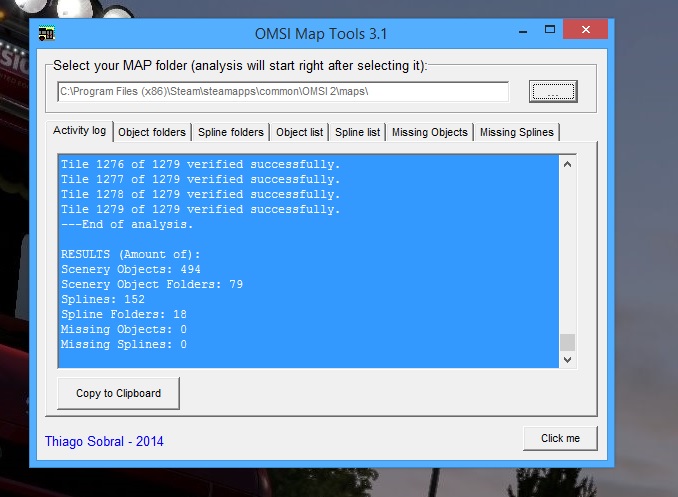Open the Object folders tab
This screenshot has width=678, height=497.
151,132
